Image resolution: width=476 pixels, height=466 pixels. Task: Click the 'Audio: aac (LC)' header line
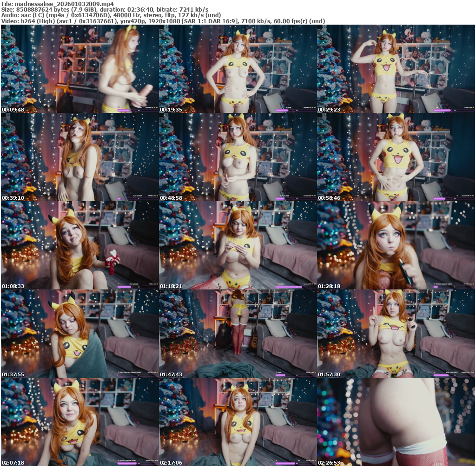point(111,15)
